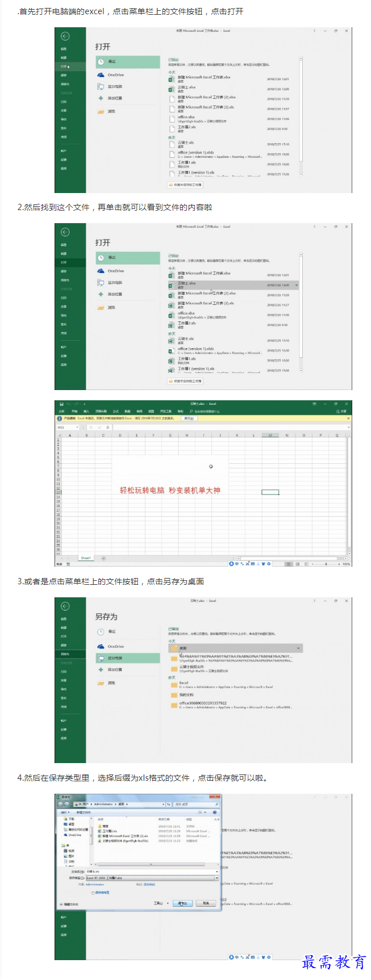Image resolution: width=371 pixels, height=980 pixels.
Task: Select OneDrive in the save dialog tree
Action: 73,835
